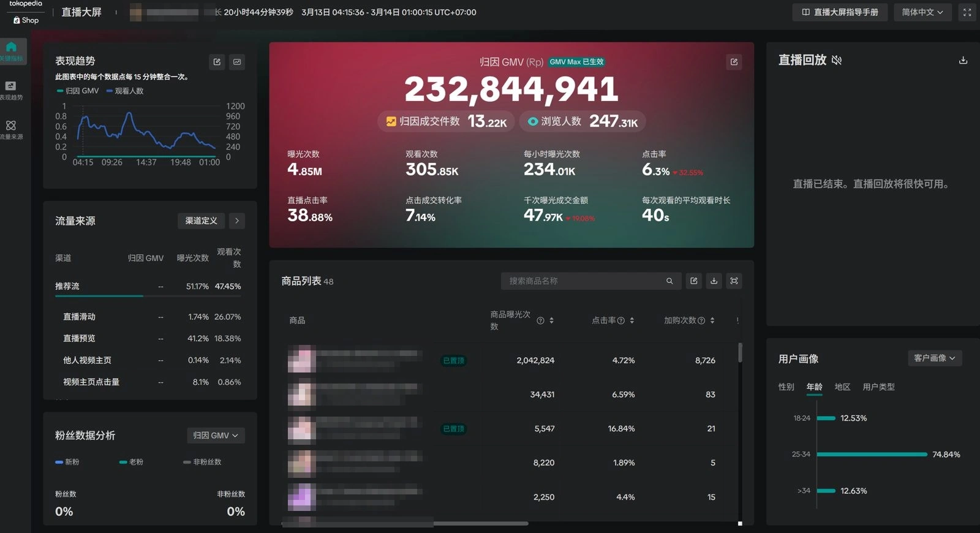This screenshot has height=533, width=980.
Task: Click the help icon next to 商品曝光次数
Action: [540, 320]
